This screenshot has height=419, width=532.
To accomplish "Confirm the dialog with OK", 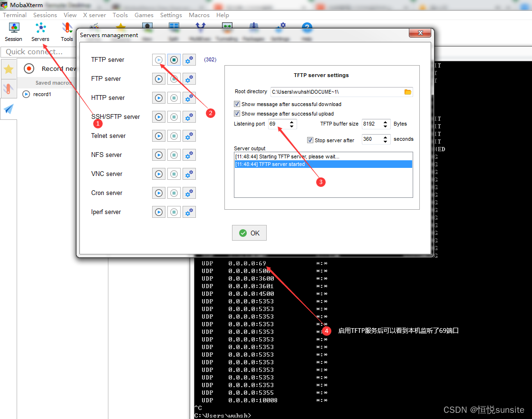I will click(250, 233).
